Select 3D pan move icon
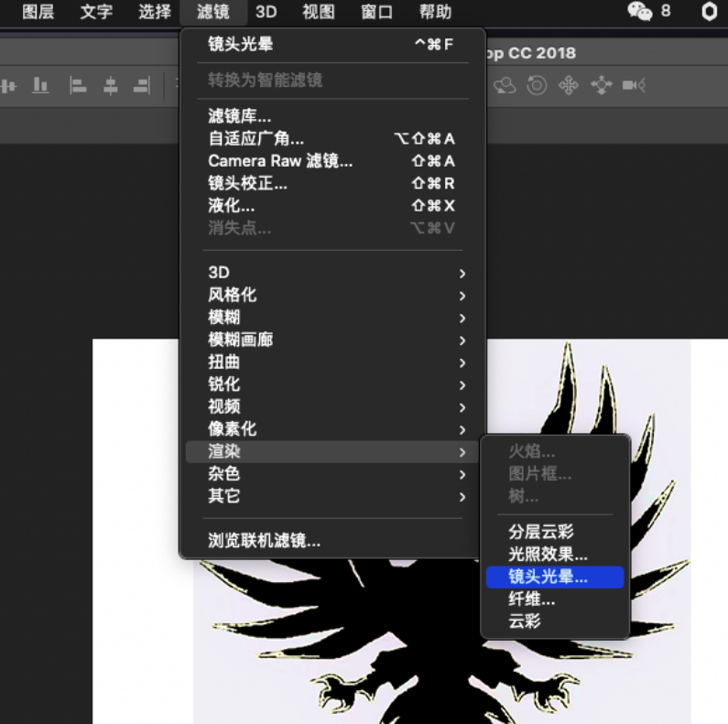728x724 pixels. pos(569,85)
